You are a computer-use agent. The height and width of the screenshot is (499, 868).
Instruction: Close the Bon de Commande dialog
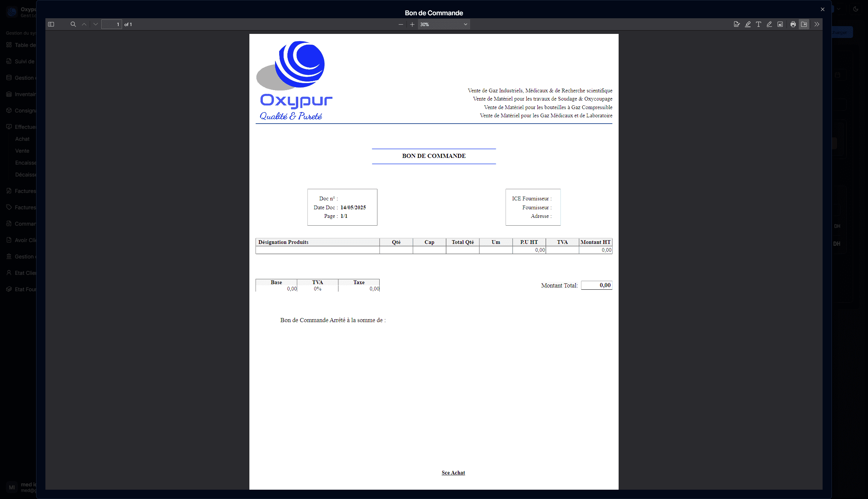click(x=823, y=9)
